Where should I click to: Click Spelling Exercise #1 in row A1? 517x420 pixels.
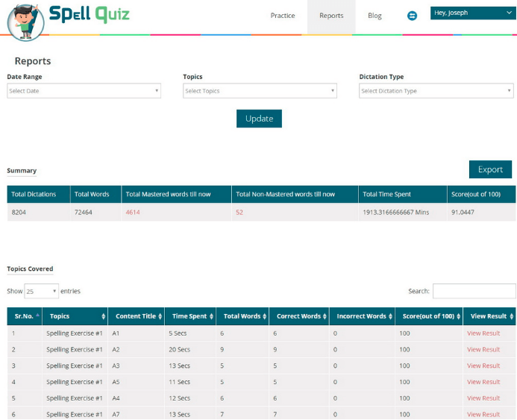[74, 333]
